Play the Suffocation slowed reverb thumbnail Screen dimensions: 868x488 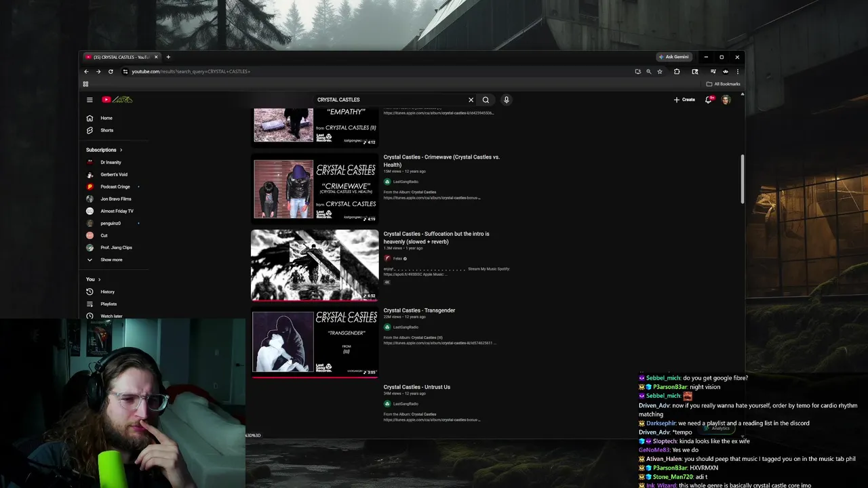pyautogui.click(x=315, y=265)
